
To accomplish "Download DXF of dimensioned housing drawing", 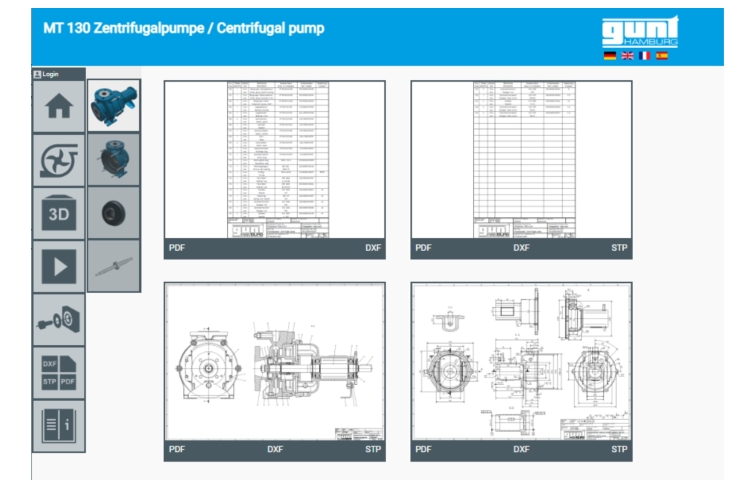I will [521, 449].
